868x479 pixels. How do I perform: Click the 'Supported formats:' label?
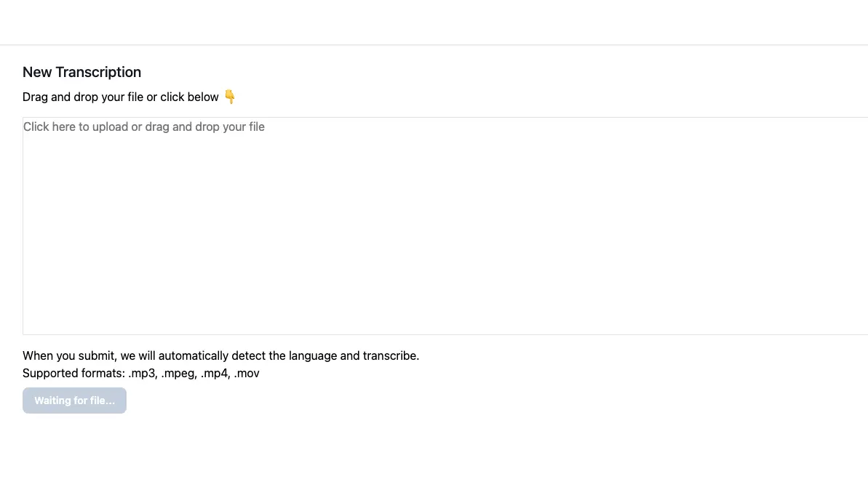[x=73, y=374]
